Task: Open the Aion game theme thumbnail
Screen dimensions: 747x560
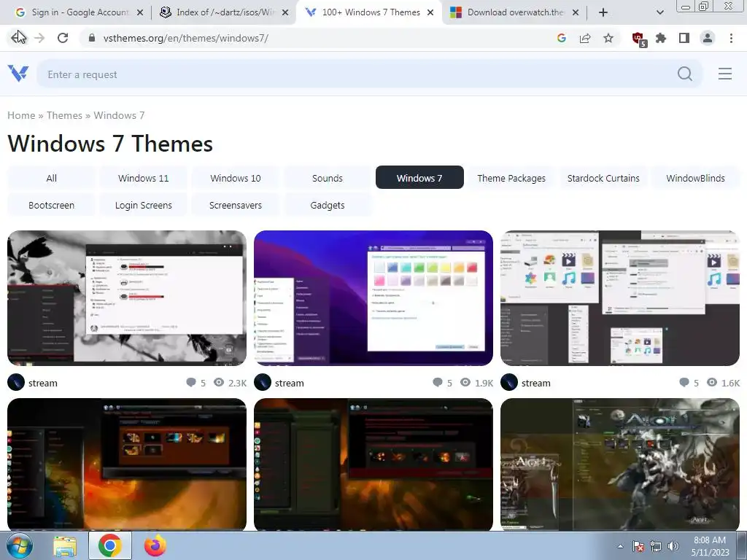Action: (x=620, y=464)
